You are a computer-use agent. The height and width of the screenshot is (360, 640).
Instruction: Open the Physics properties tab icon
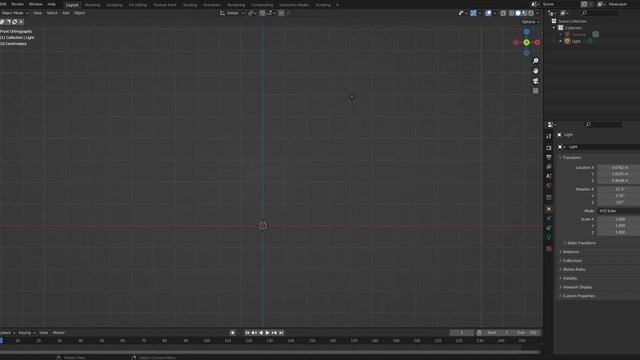pos(549,218)
